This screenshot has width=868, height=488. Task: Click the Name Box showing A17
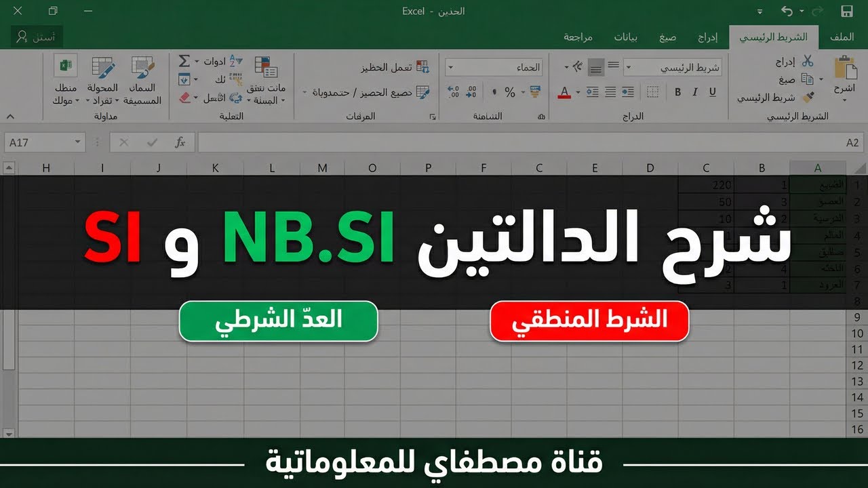click(x=43, y=142)
